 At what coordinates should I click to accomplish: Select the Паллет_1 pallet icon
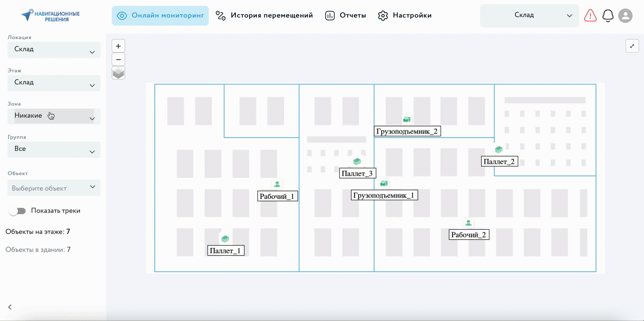(225, 239)
